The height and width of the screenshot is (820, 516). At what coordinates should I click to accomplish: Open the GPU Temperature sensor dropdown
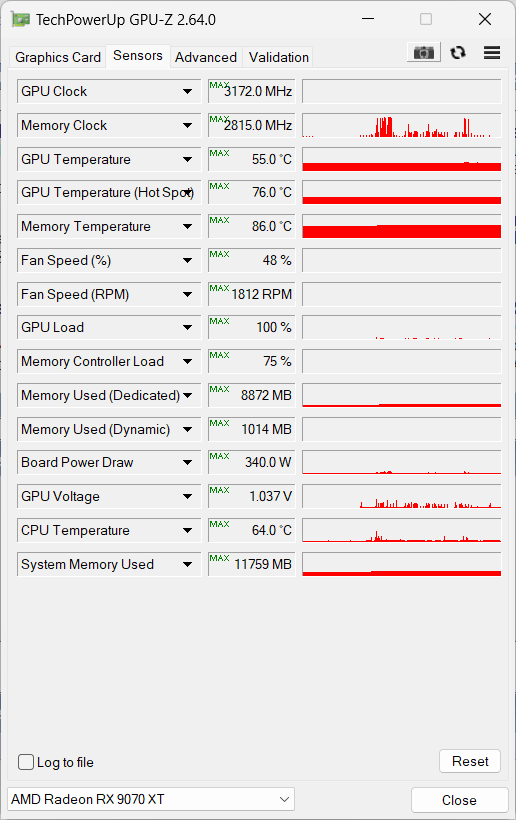[x=187, y=160]
